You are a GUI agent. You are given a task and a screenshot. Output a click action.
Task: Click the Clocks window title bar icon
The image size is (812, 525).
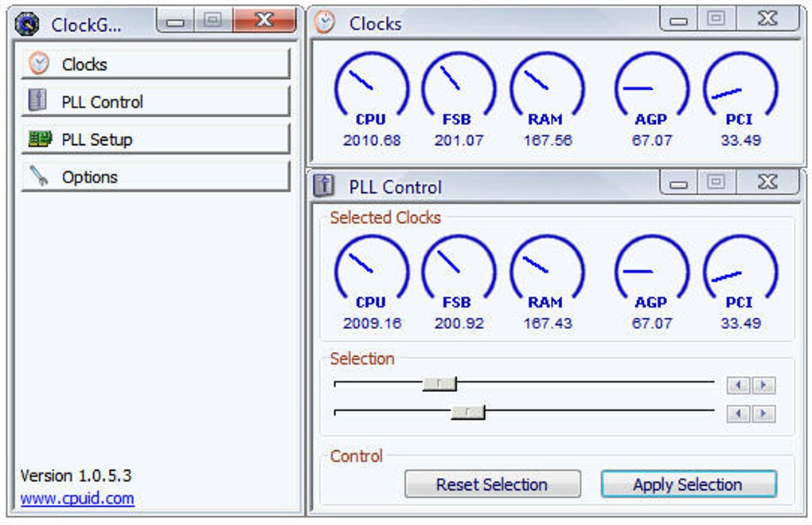[326, 22]
